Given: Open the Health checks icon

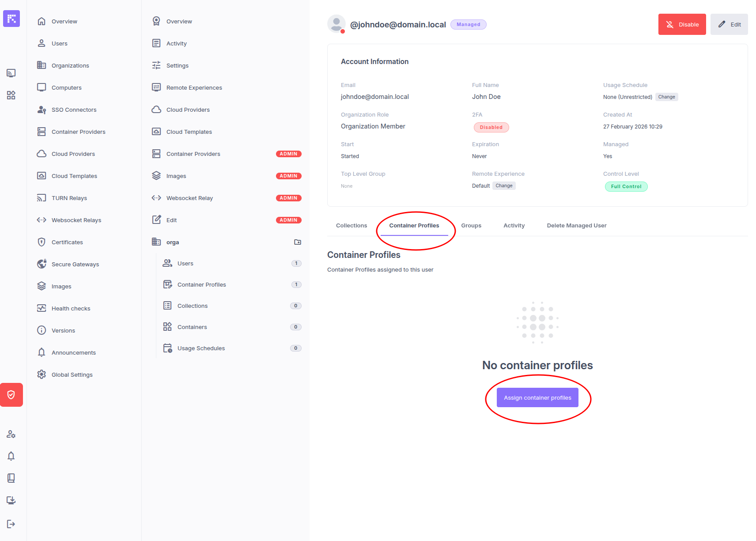Looking at the screenshot, I should [x=42, y=308].
